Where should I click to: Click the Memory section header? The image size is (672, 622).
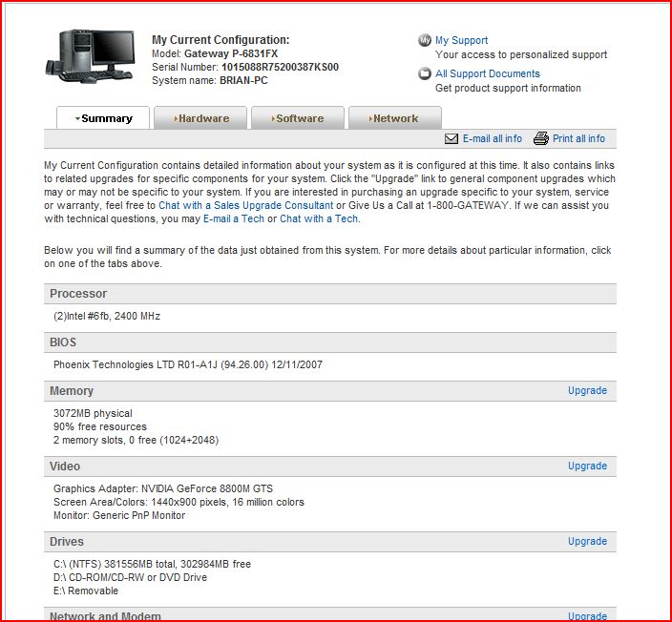[x=330, y=391]
